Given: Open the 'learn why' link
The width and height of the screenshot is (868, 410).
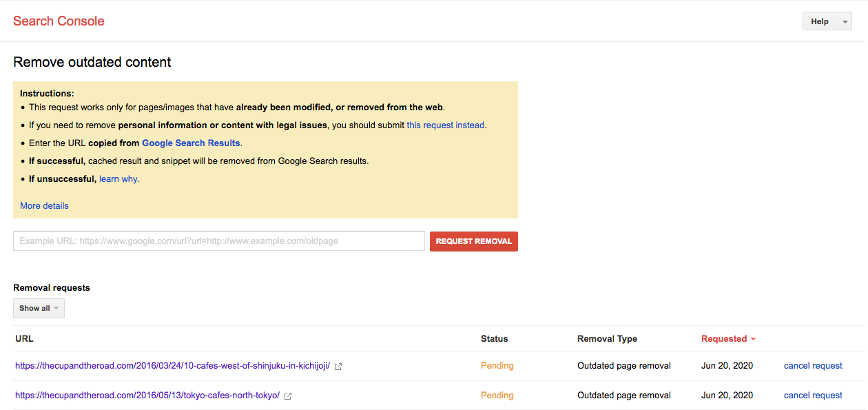Looking at the screenshot, I should pyautogui.click(x=118, y=179).
